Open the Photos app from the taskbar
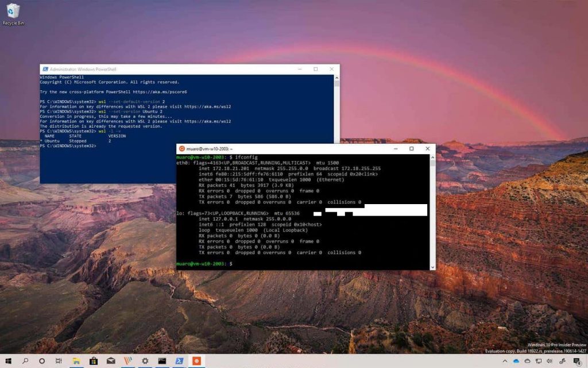588x368 pixels. pyautogui.click(x=127, y=361)
